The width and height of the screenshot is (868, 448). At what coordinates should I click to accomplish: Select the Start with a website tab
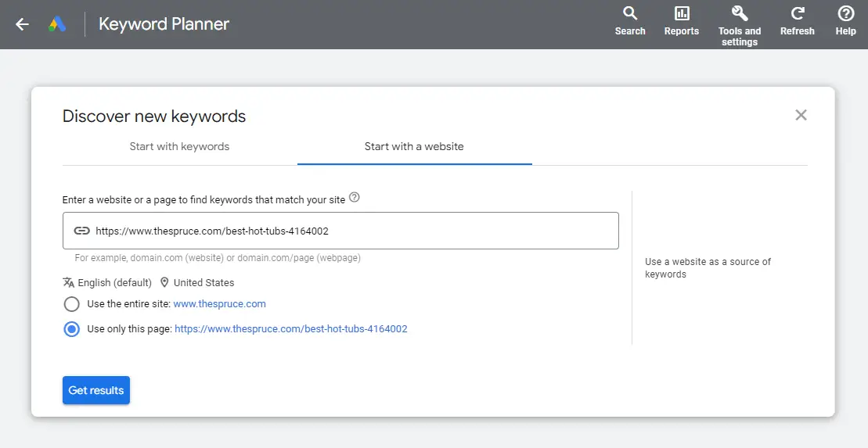click(x=414, y=146)
